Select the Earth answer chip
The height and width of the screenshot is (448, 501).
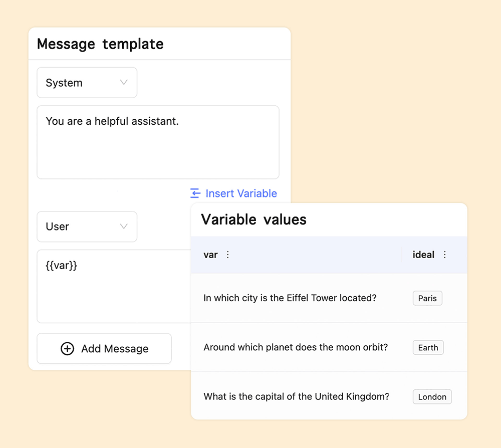(x=428, y=347)
